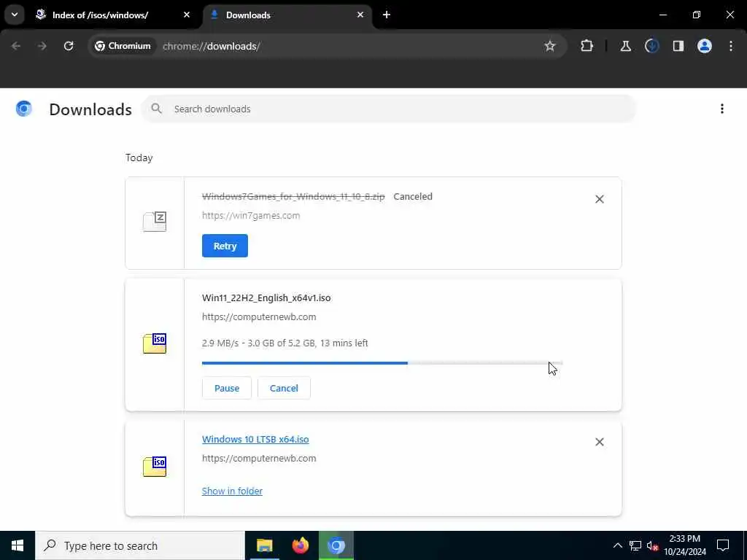The width and height of the screenshot is (747, 560).
Task: Click the Win11_22H2_English_x64v1.iso filename
Action: (266, 297)
